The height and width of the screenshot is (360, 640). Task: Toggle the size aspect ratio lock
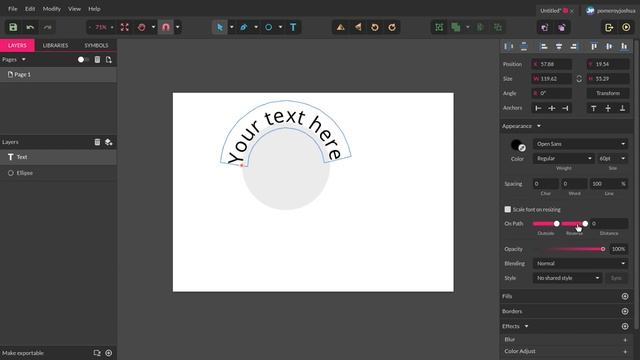579,79
